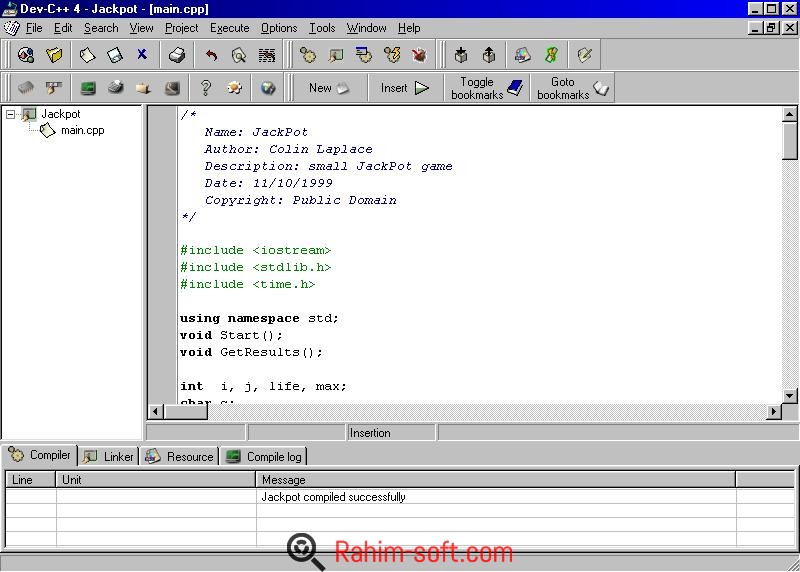Select main.cpp in the project tree

(x=82, y=131)
